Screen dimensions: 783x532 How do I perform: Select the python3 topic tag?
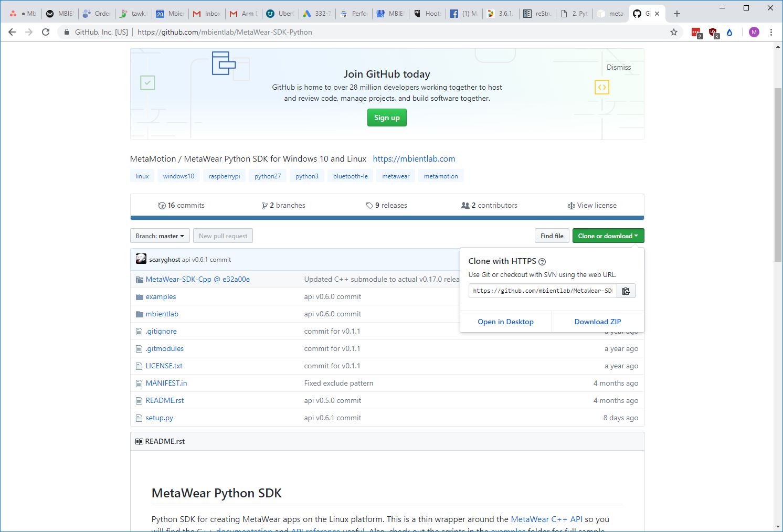[x=307, y=176]
